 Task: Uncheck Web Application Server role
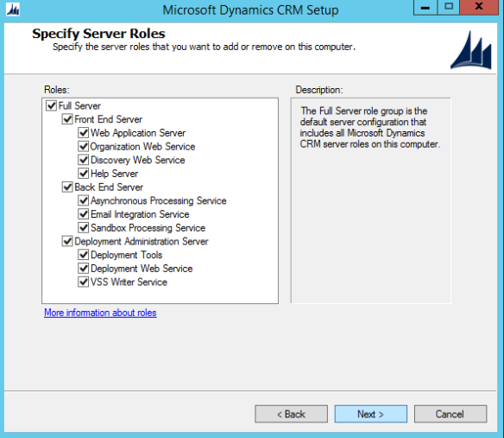(83, 132)
